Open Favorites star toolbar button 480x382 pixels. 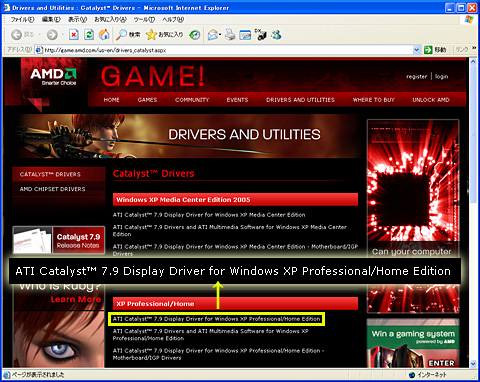[165, 34]
